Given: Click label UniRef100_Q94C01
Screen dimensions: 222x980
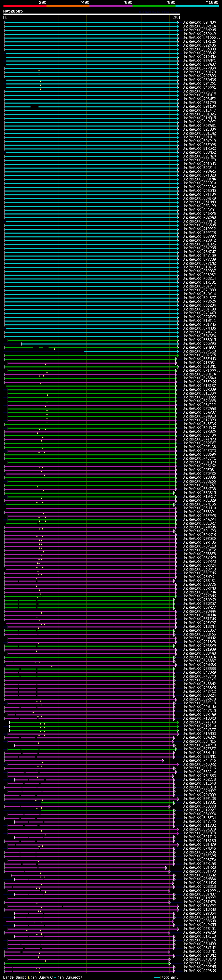Looking at the screenshot, I should [199, 84].
